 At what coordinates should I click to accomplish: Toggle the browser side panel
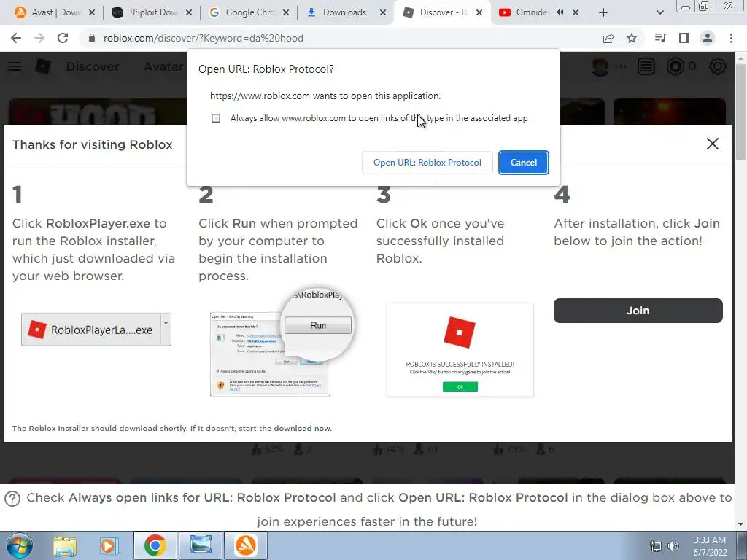[x=684, y=38]
